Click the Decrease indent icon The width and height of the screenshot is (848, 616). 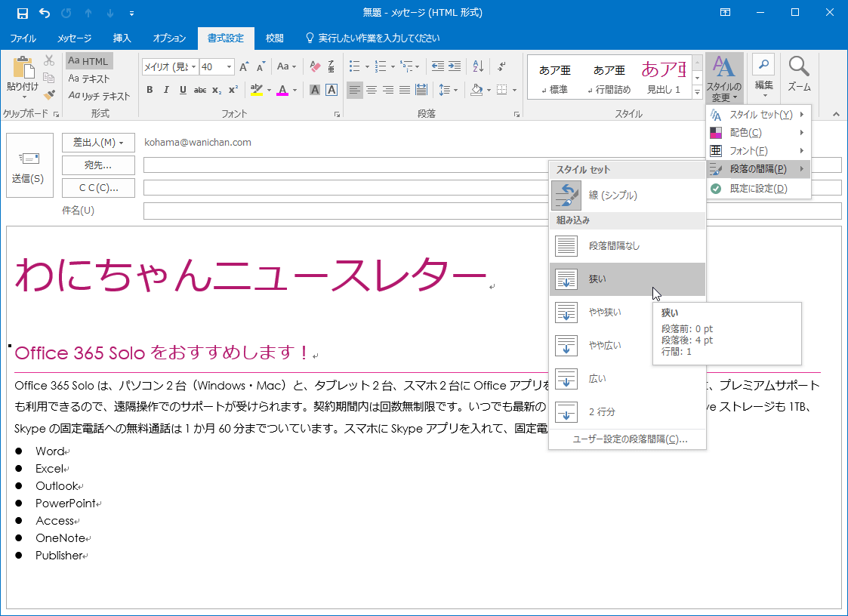[437, 66]
